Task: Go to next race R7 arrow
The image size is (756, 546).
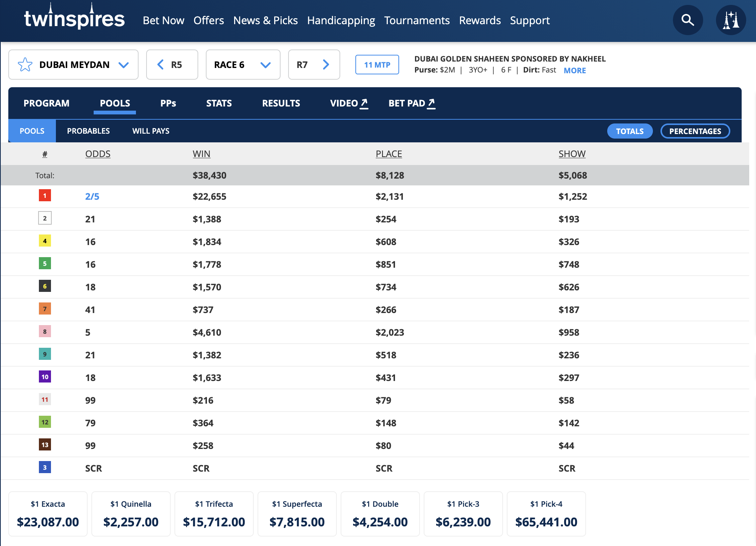Action: (326, 65)
